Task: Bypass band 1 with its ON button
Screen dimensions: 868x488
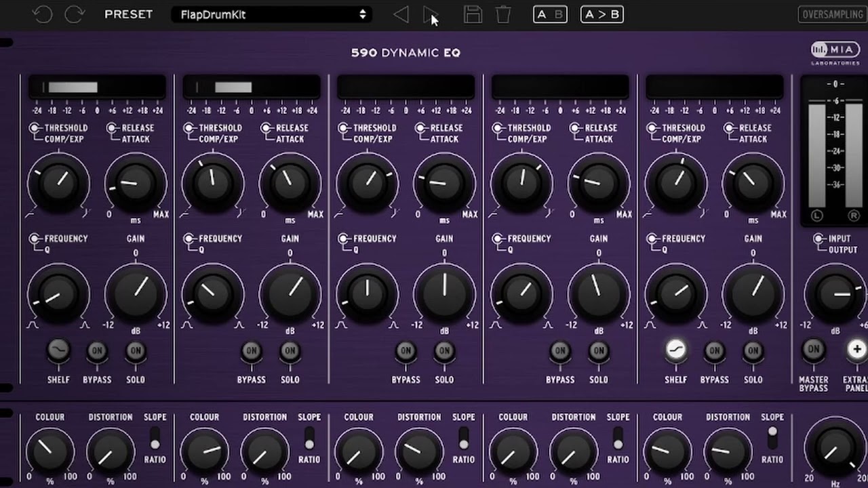Action: point(97,350)
